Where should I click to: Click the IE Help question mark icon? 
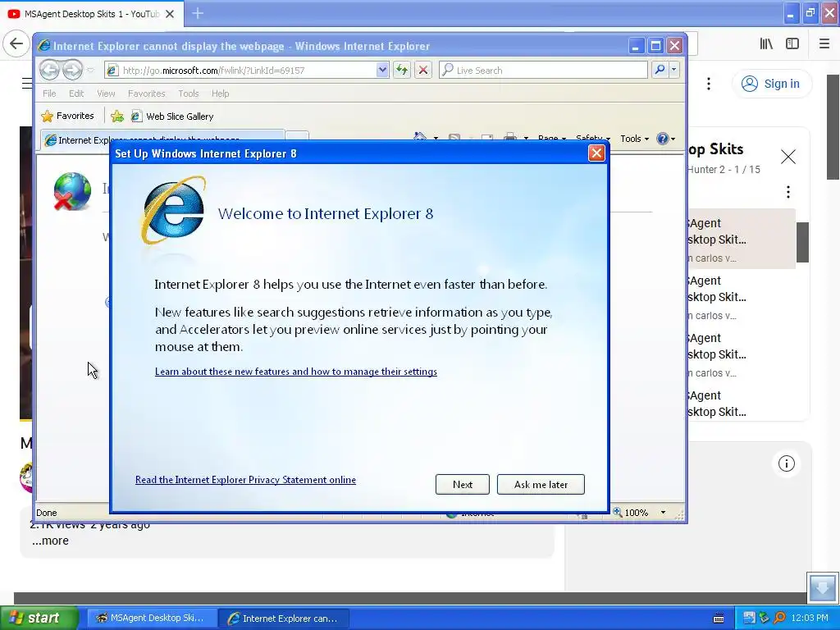coord(663,139)
